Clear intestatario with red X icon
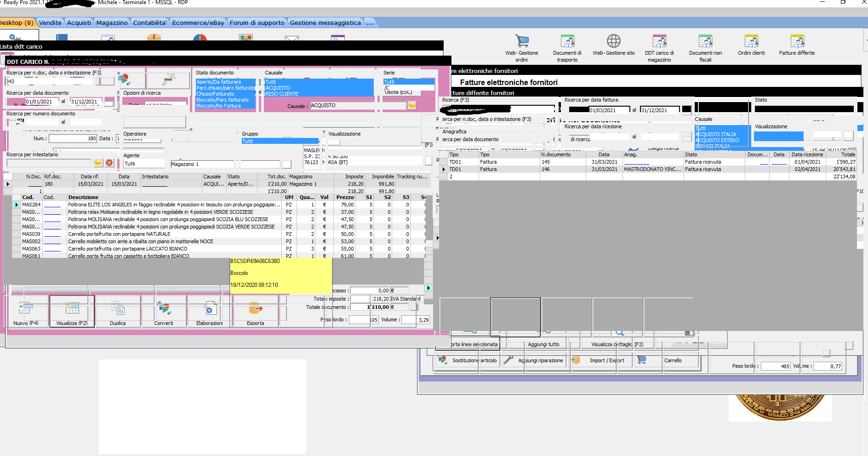Viewport: 868px width, 456px height. [x=109, y=163]
